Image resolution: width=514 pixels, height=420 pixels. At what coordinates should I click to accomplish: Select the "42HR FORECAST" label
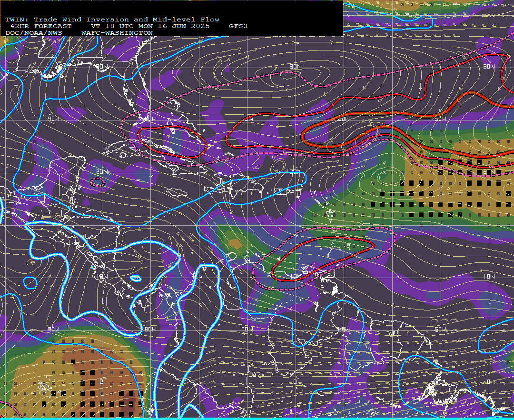pyautogui.click(x=41, y=26)
